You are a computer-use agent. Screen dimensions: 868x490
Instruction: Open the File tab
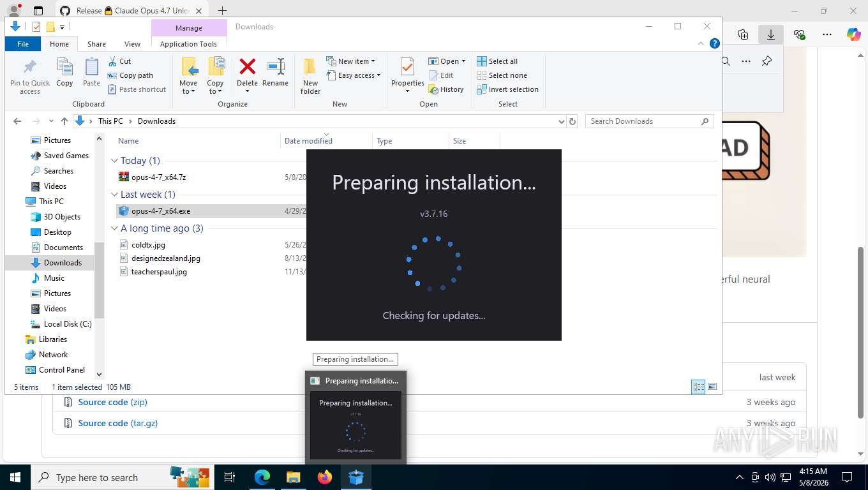[23, 44]
